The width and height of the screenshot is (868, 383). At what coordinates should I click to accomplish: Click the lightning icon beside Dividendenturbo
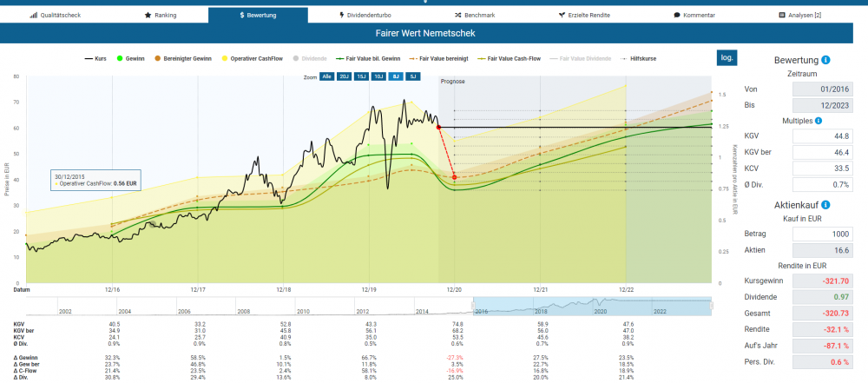pyautogui.click(x=342, y=15)
